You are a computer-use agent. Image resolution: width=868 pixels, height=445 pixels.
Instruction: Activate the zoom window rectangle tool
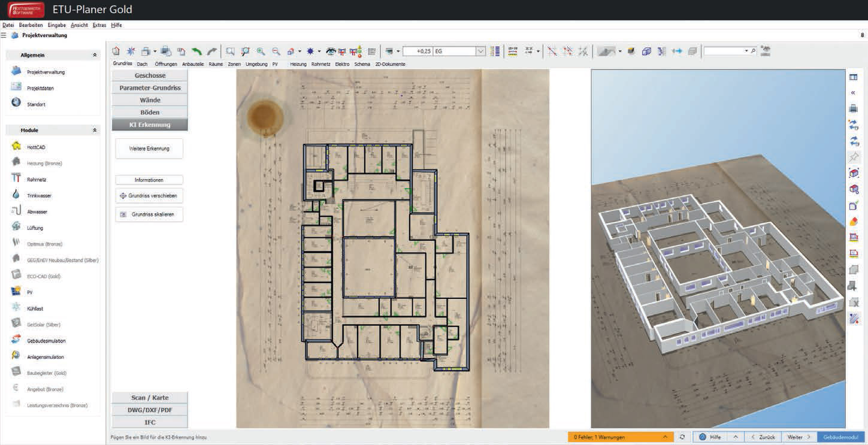tap(230, 52)
